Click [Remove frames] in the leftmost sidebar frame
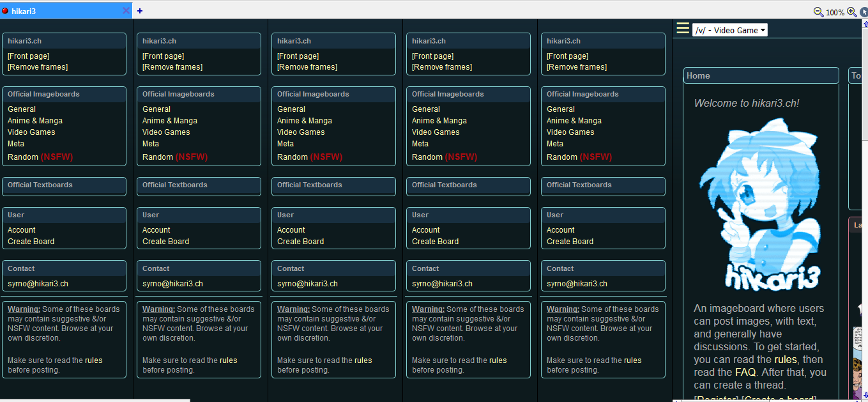This screenshot has height=402, width=868. (38, 67)
